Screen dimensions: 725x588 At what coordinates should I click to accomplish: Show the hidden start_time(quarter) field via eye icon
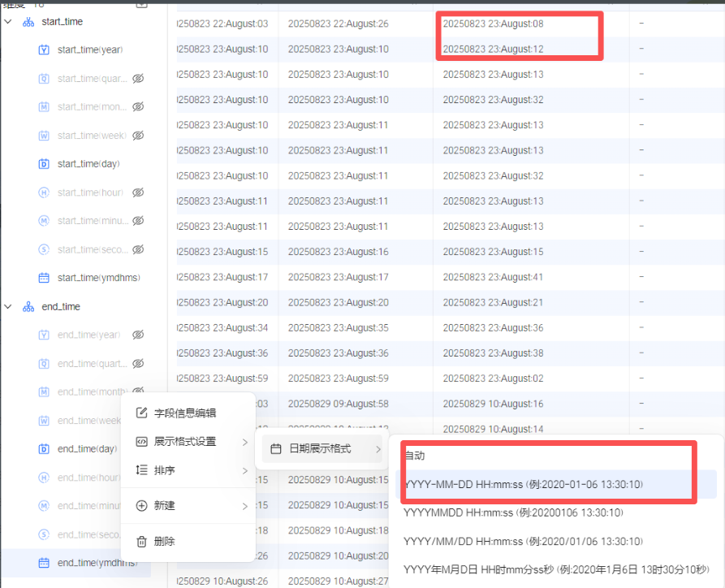(x=138, y=79)
